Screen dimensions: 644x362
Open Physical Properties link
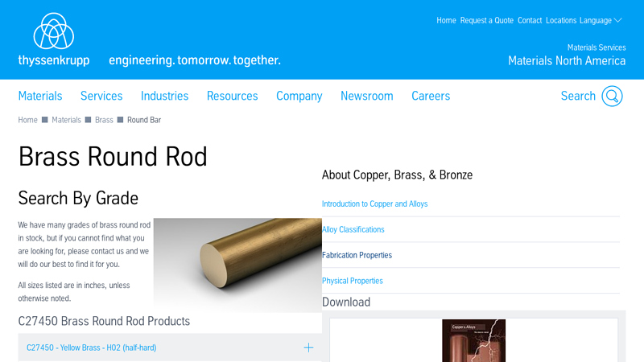coord(353,281)
